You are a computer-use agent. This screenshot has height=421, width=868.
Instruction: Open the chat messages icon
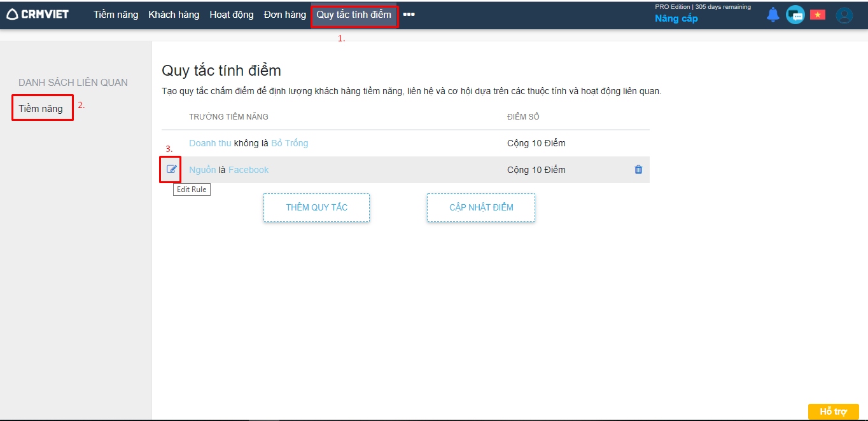(795, 15)
